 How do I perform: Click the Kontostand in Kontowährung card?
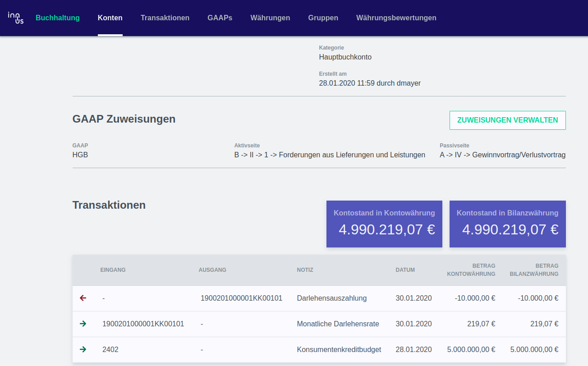coord(384,224)
